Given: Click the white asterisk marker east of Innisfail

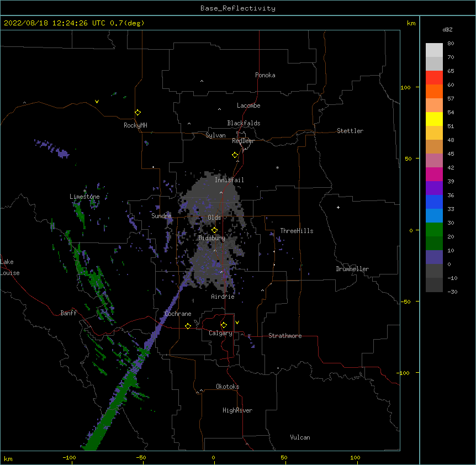Looking at the screenshot, I should pos(277,167).
